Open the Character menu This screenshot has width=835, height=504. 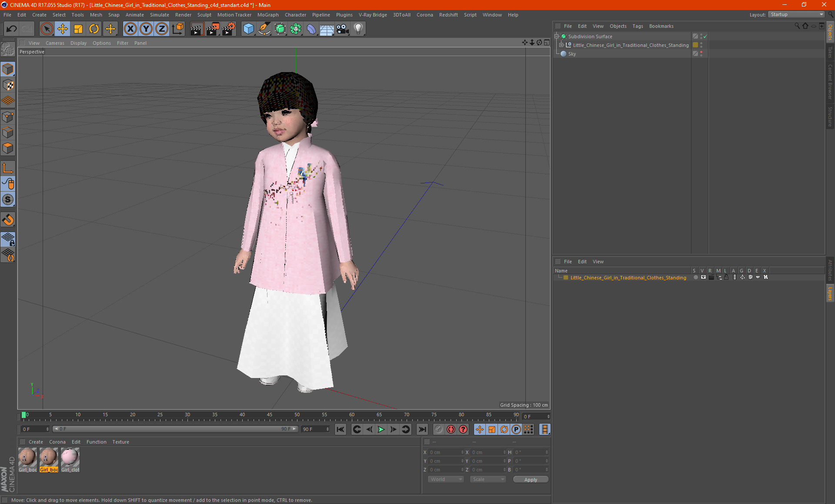point(295,15)
